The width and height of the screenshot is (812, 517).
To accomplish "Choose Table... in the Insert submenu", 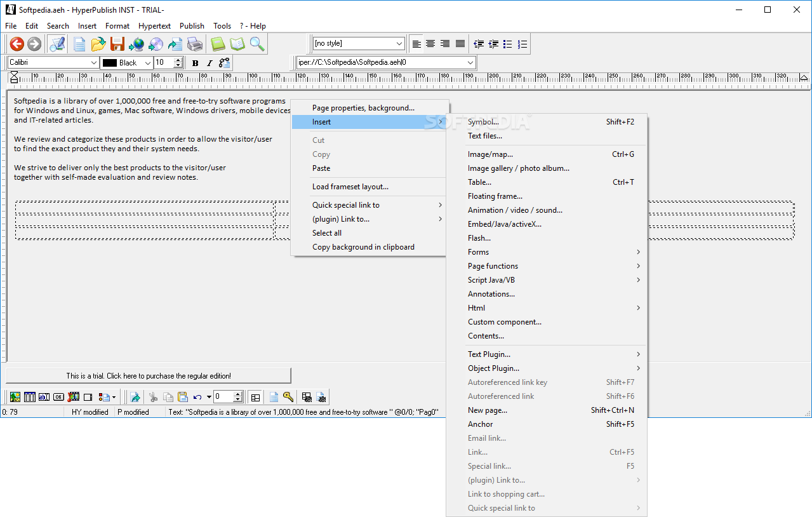I will coord(547,182).
